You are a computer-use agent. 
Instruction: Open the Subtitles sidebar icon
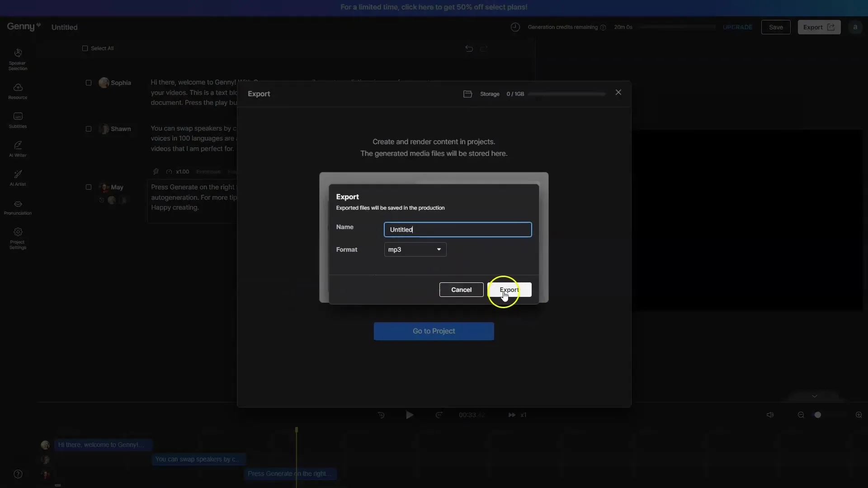pos(18,120)
